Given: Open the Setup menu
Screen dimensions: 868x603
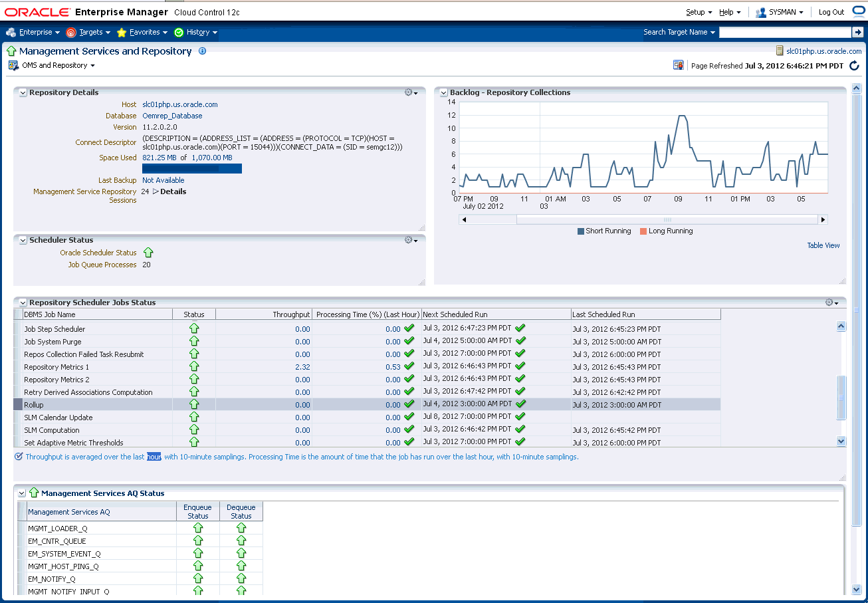Looking at the screenshot, I should 699,12.
